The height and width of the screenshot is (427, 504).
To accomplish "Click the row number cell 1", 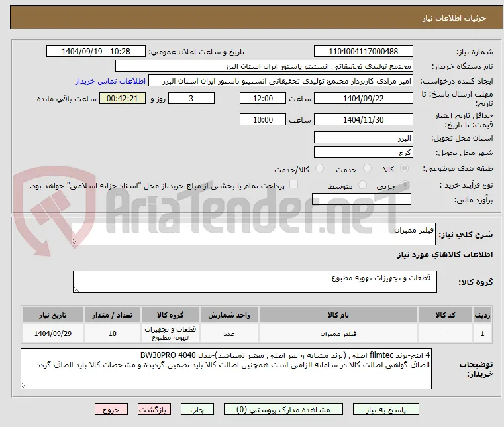I will [x=482, y=334].
